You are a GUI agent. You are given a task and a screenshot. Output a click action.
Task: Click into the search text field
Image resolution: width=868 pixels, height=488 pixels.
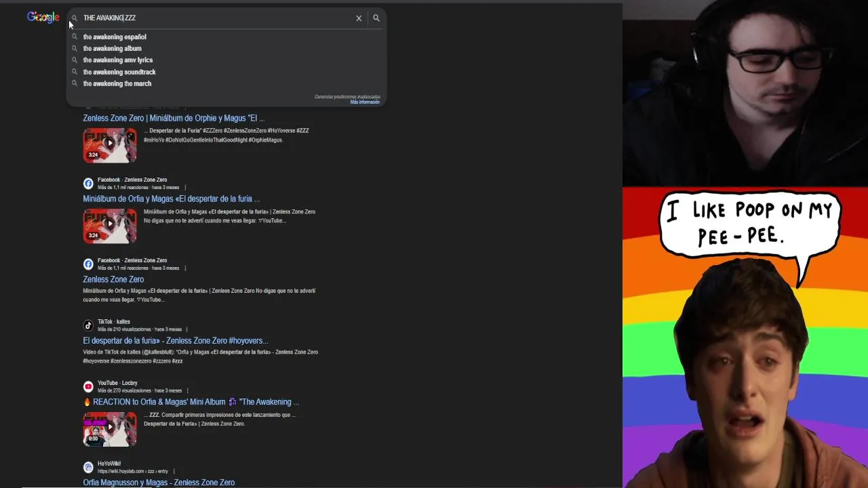click(x=217, y=18)
